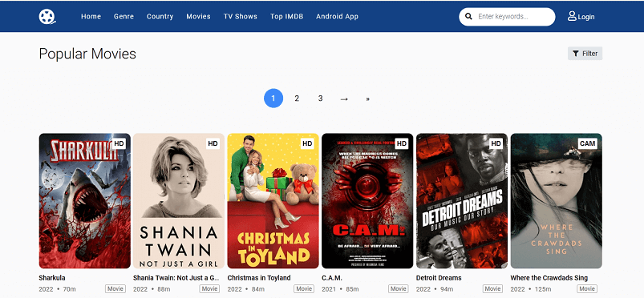
Task: Click Movie tag under Shania Twain
Action: 209,289
